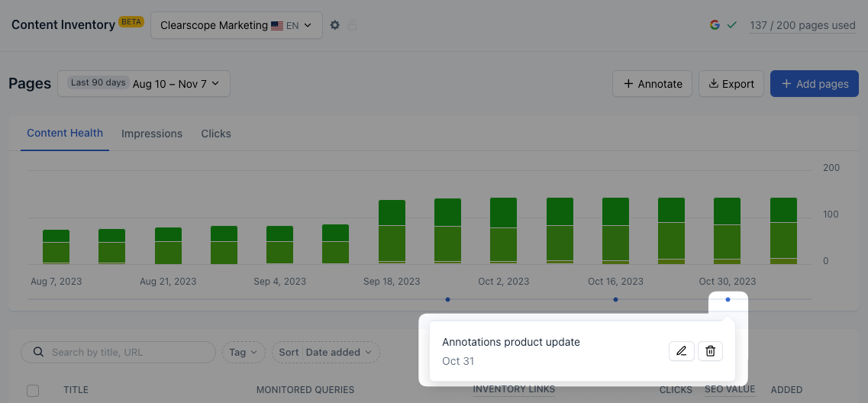This screenshot has height=403, width=868.
Task: Click the Oct 31 annotation date
Action: 458,362
